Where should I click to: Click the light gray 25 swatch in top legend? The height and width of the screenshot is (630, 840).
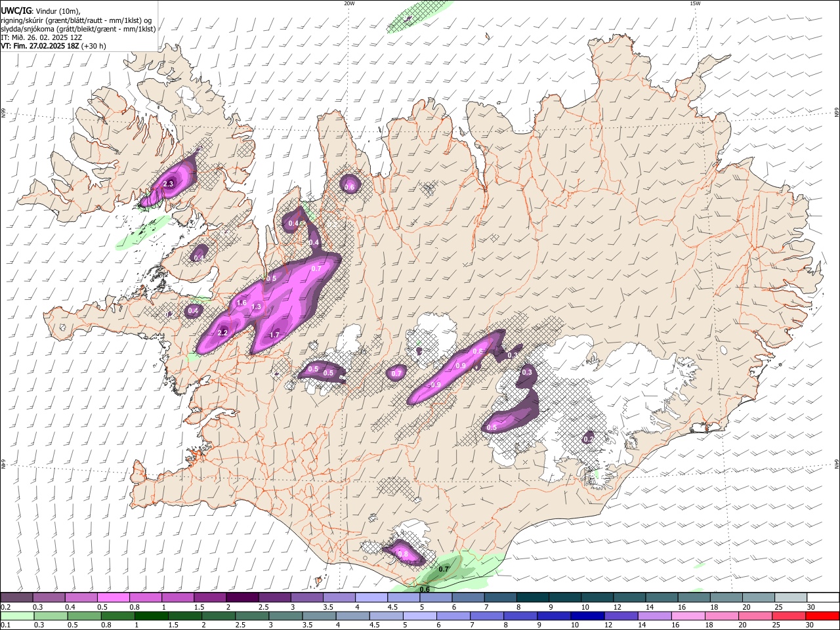[x=791, y=598]
